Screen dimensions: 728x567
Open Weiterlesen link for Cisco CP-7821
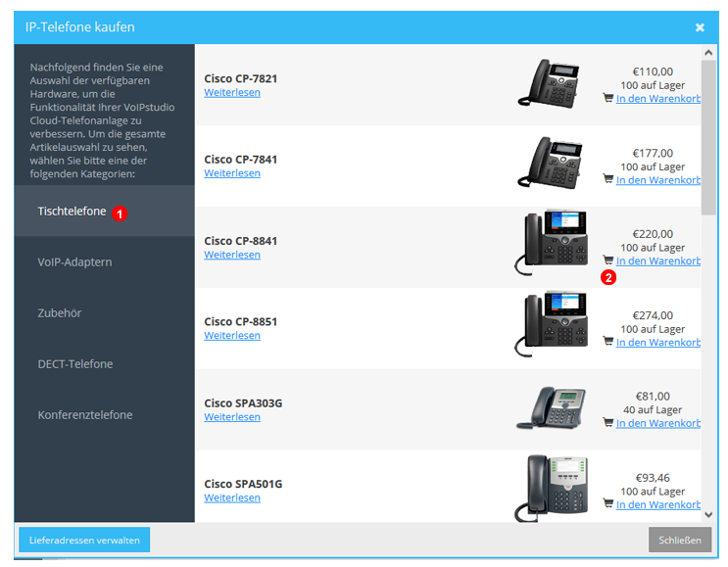click(x=232, y=92)
